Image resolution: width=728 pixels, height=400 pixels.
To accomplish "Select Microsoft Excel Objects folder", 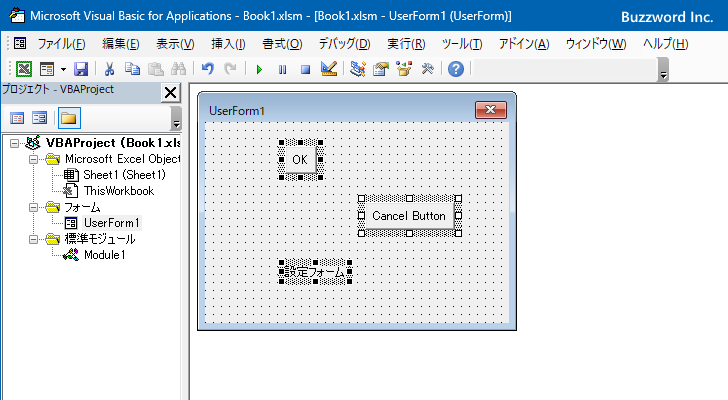I will click(123, 159).
